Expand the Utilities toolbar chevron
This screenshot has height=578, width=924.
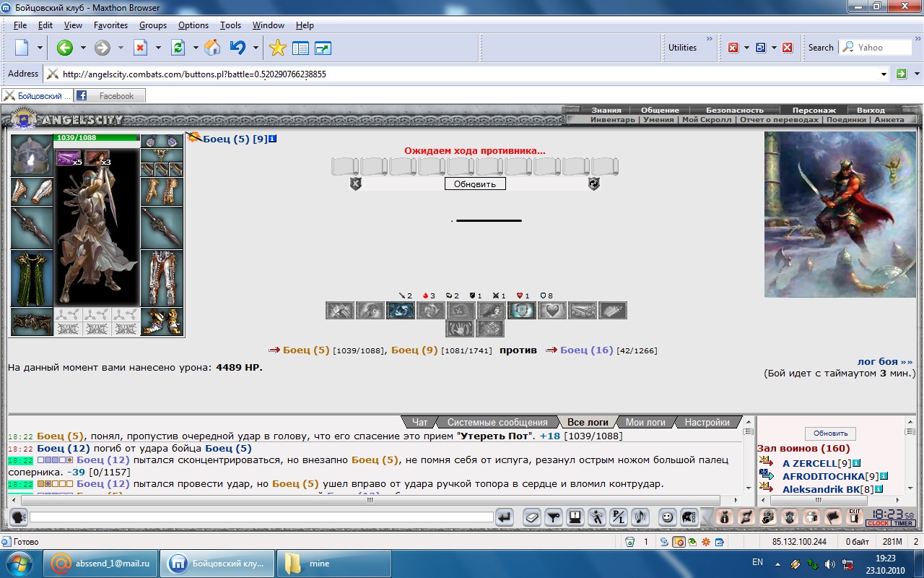(709, 39)
